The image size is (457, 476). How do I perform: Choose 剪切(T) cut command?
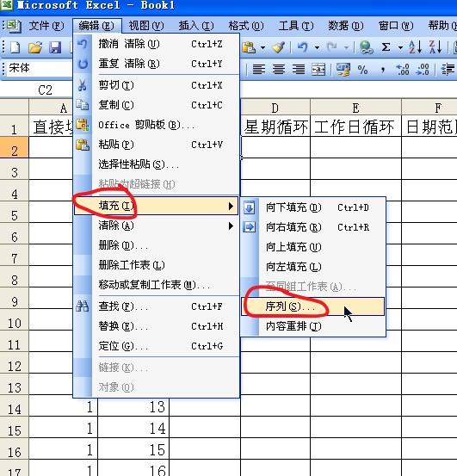click(156, 85)
